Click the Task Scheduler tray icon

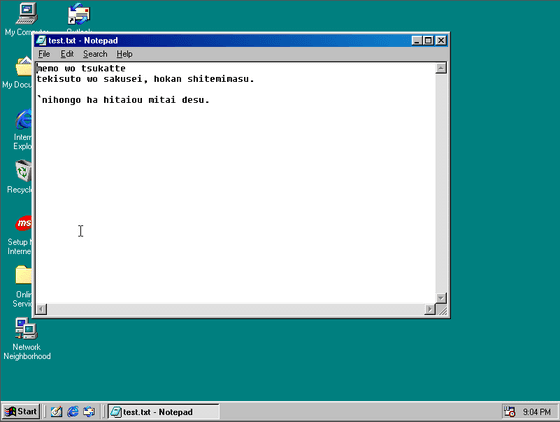(x=509, y=412)
